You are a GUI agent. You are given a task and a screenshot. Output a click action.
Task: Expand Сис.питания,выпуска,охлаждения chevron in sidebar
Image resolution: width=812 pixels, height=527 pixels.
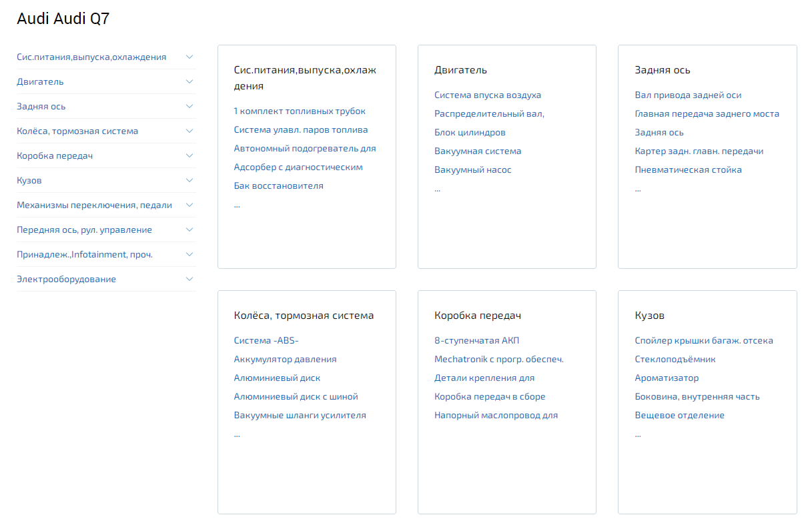coord(189,57)
